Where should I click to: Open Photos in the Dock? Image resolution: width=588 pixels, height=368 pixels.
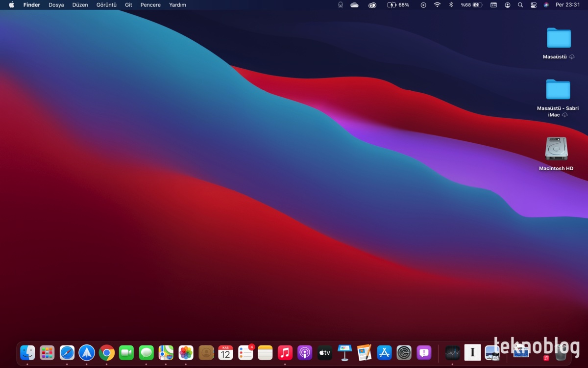186,352
